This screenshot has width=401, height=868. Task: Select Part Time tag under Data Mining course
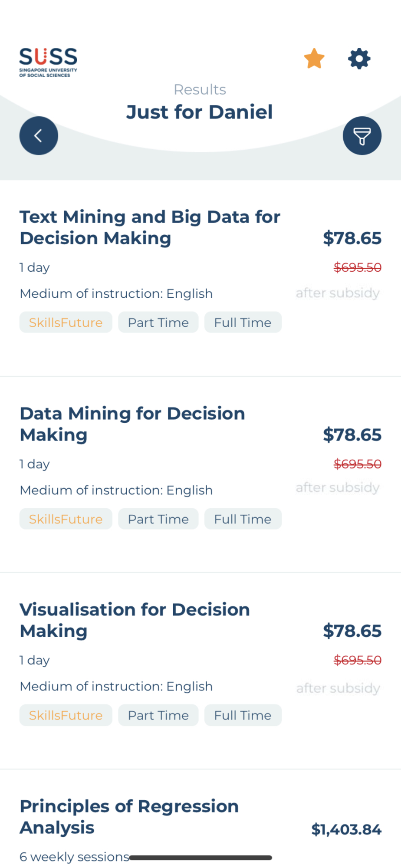pos(158,519)
